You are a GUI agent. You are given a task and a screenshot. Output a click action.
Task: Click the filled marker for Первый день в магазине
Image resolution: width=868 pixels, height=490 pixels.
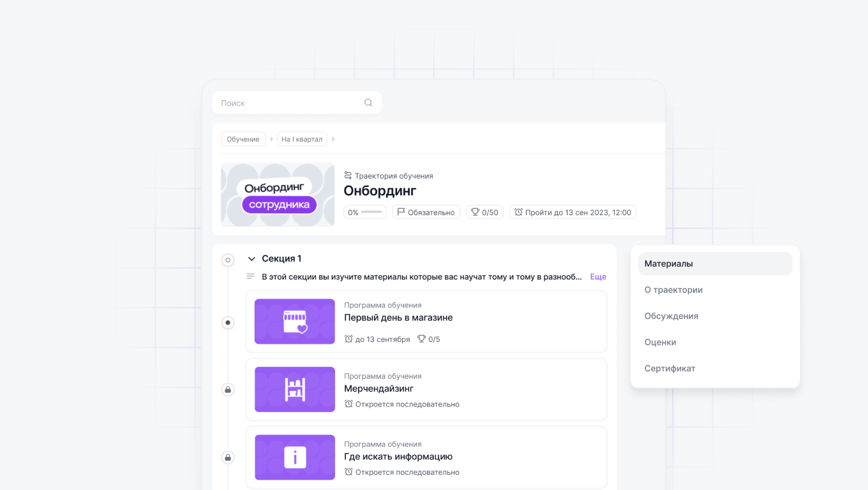pos(228,323)
